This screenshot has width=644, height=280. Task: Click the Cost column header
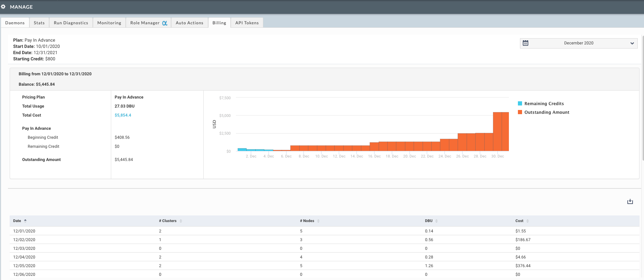519,221
